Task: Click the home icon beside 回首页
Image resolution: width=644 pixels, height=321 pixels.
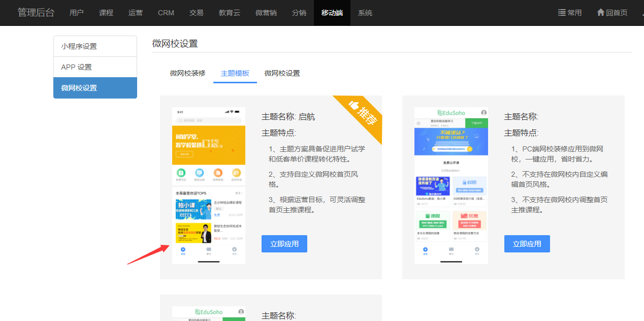Action: pos(600,13)
